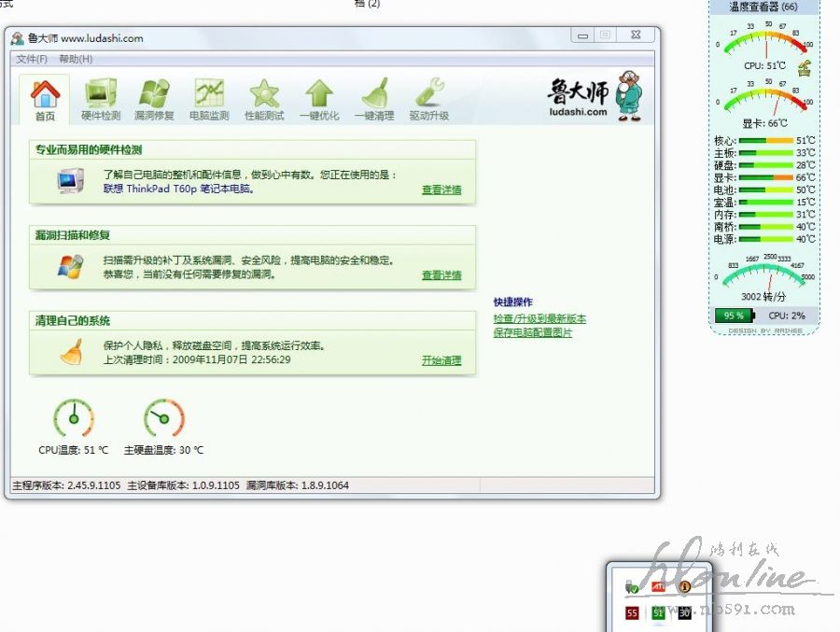Click 保存电脑配置图片 link

(x=533, y=332)
